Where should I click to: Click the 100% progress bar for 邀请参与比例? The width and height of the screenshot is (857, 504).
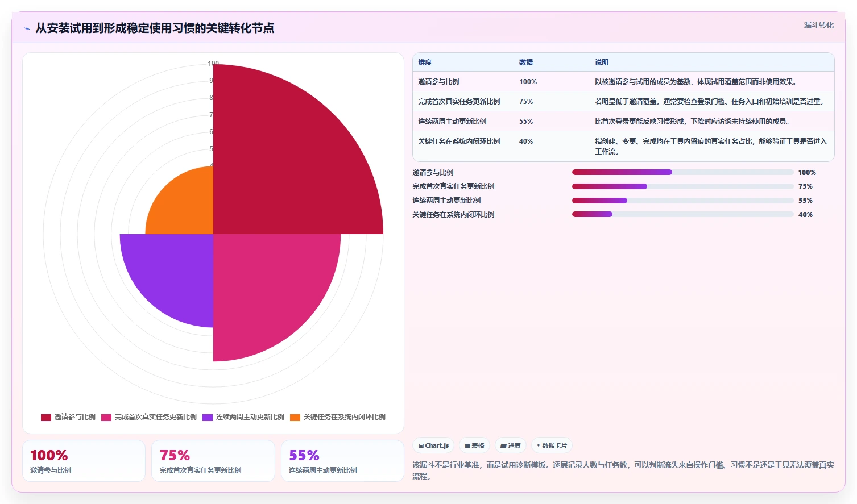coord(682,172)
